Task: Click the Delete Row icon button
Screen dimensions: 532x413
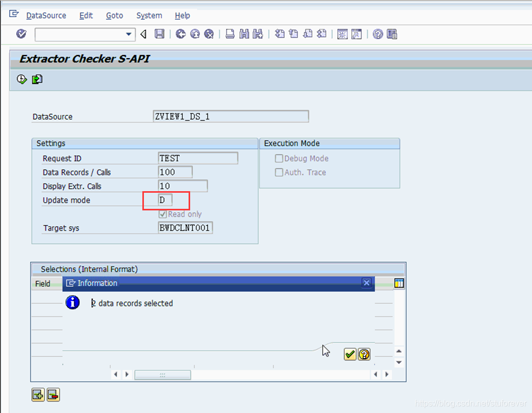Action: pyautogui.click(x=54, y=395)
